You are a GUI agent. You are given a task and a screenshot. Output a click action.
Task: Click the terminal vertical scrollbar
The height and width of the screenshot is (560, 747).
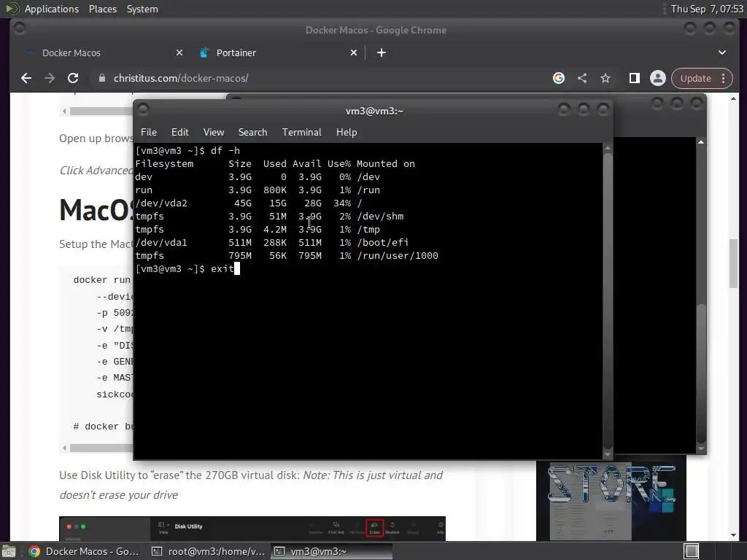pyautogui.click(x=608, y=301)
